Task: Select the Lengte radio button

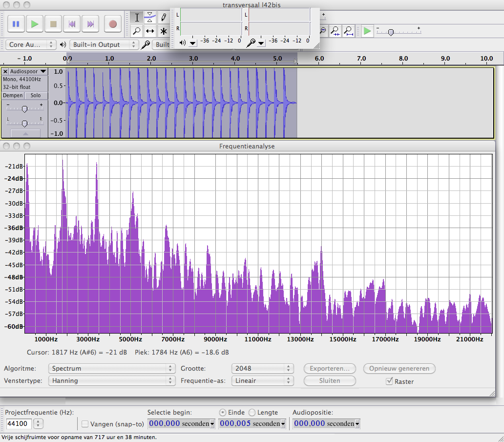Action: click(252, 412)
